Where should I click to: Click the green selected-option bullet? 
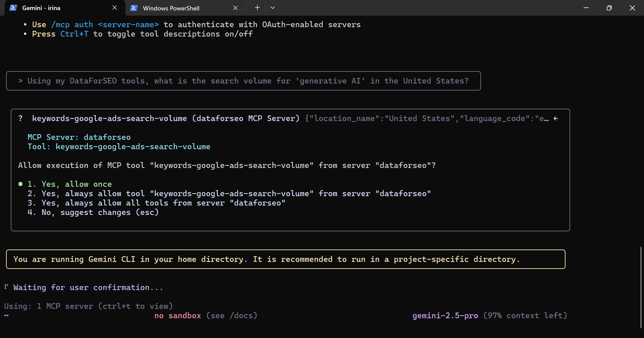click(x=20, y=184)
